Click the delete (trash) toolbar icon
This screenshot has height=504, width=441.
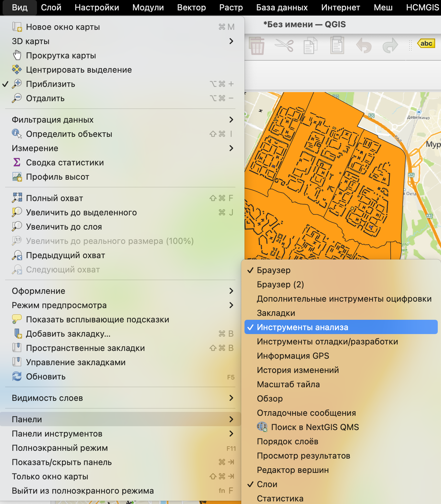tap(257, 46)
